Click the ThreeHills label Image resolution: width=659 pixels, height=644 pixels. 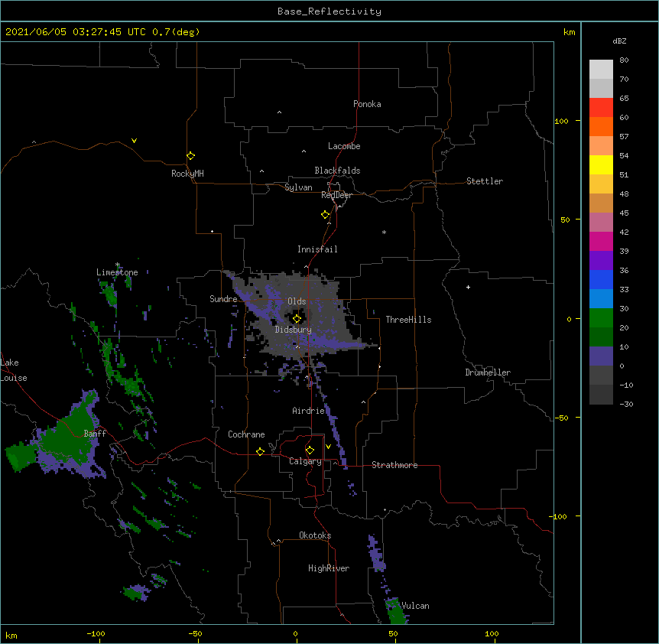(x=408, y=320)
